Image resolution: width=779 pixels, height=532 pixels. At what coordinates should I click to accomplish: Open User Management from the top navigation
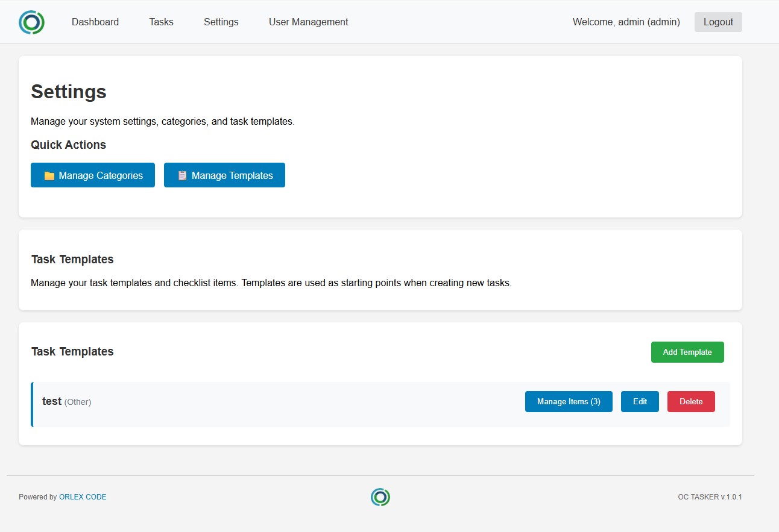tap(308, 22)
